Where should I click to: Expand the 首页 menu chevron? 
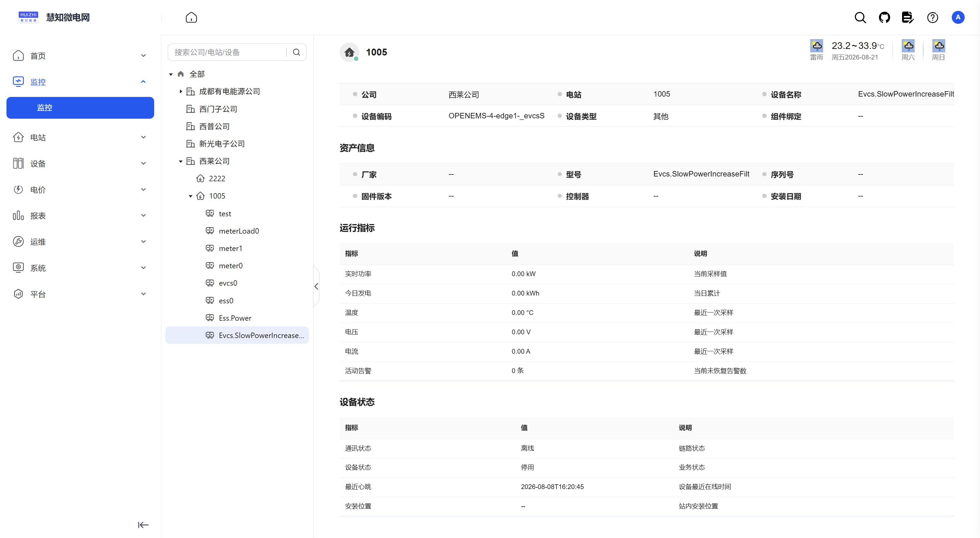[143, 56]
